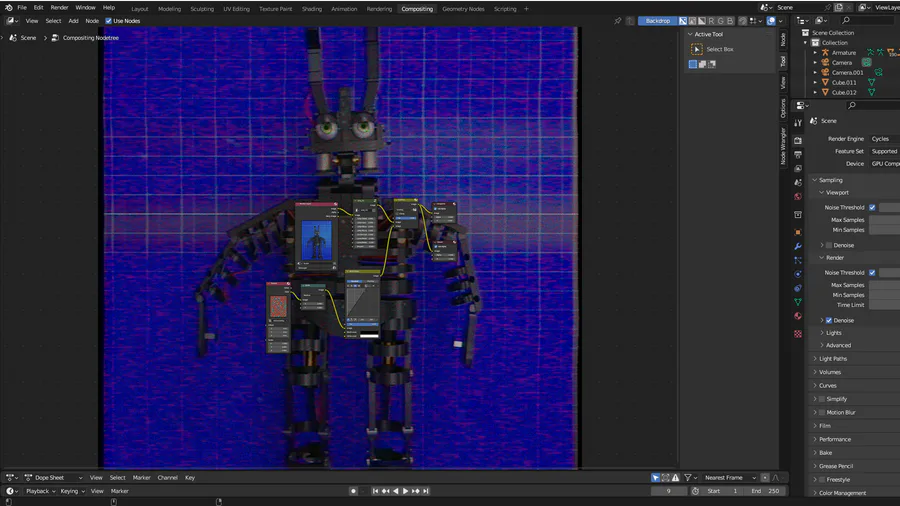Open the File menu
The height and width of the screenshot is (506, 900).
click(x=22, y=7)
